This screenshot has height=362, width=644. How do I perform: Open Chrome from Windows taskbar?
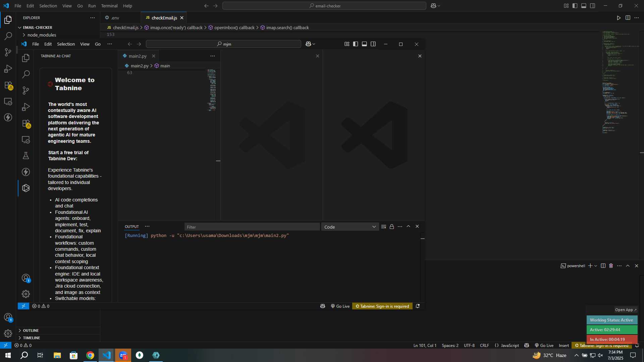(x=90, y=355)
